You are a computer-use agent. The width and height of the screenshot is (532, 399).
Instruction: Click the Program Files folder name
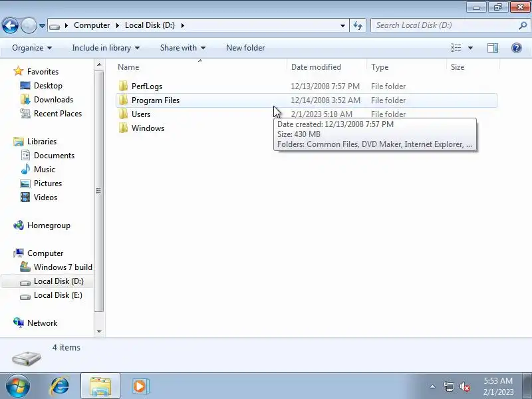tap(156, 100)
